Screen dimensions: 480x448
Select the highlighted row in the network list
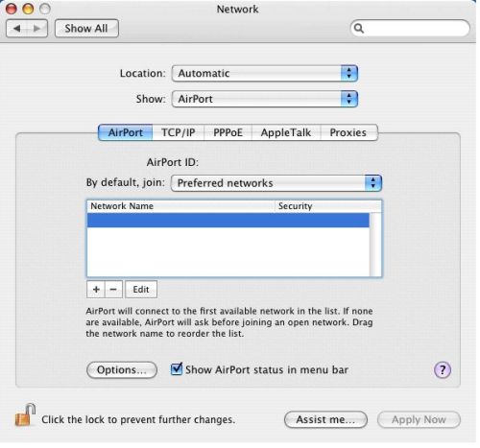(x=228, y=221)
